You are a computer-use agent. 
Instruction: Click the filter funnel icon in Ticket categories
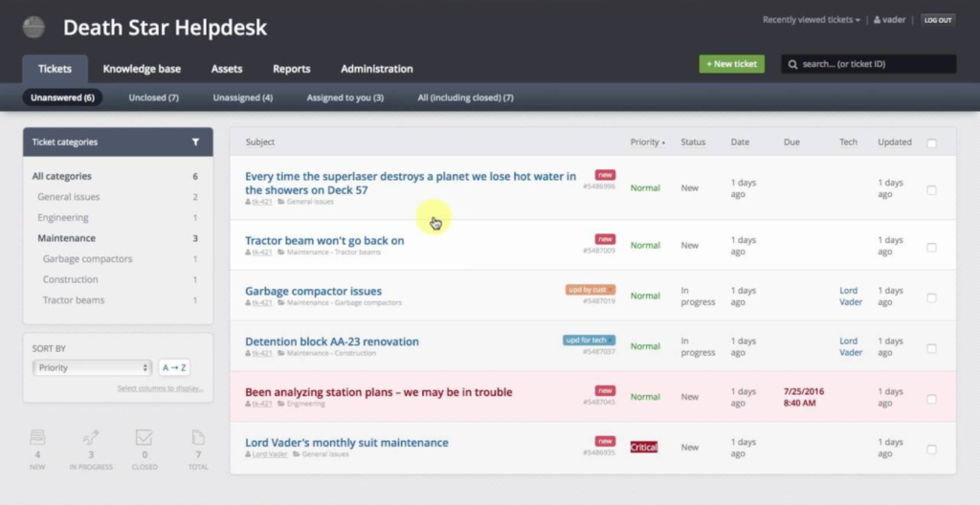click(x=195, y=143)
